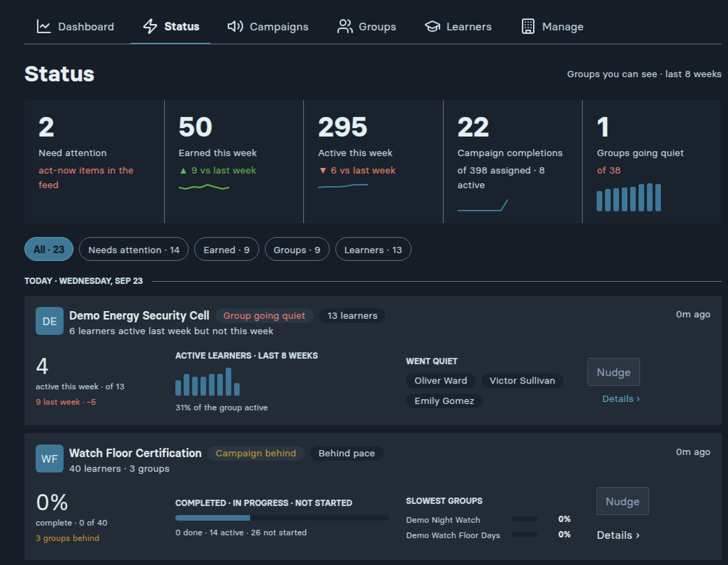Click the Campaign behind badge
This screenshot has width=728, height=565.
click(256, 453)
